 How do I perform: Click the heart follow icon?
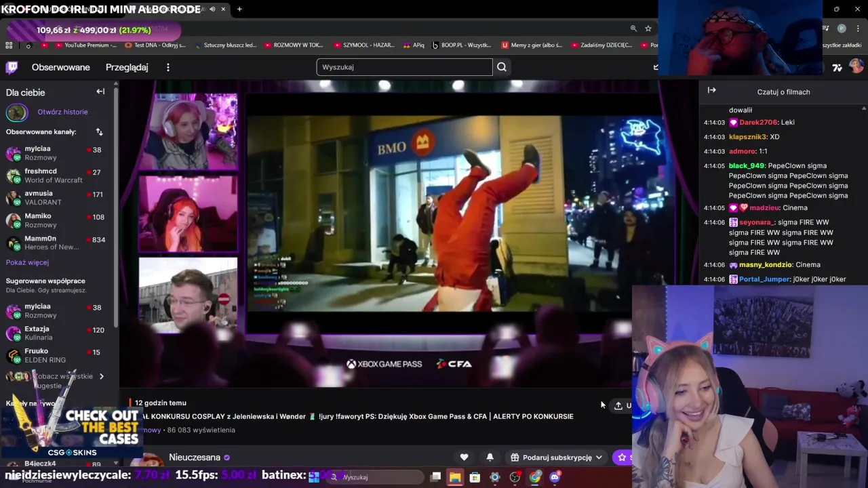coord(464,457)
